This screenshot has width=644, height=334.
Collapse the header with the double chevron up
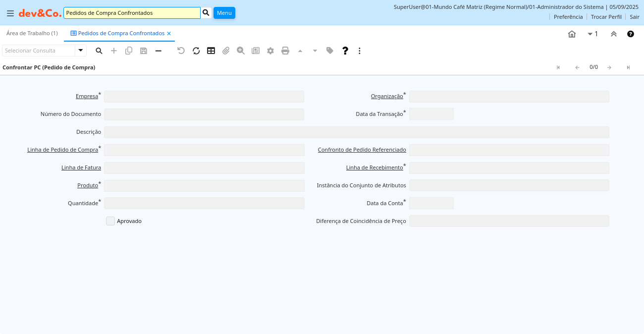tap(613, 34)
